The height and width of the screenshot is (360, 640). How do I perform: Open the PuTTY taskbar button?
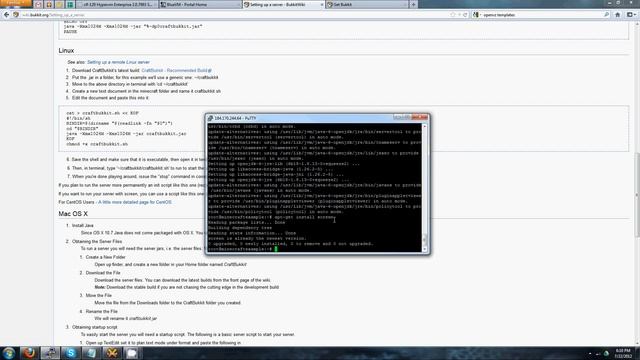point(50,353)
